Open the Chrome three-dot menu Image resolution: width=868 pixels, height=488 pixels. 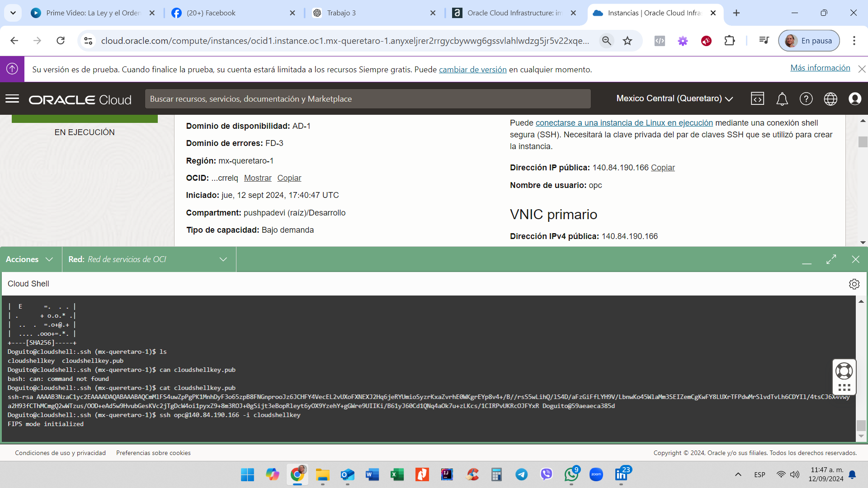pyautogui.click(x=854, y=41)
